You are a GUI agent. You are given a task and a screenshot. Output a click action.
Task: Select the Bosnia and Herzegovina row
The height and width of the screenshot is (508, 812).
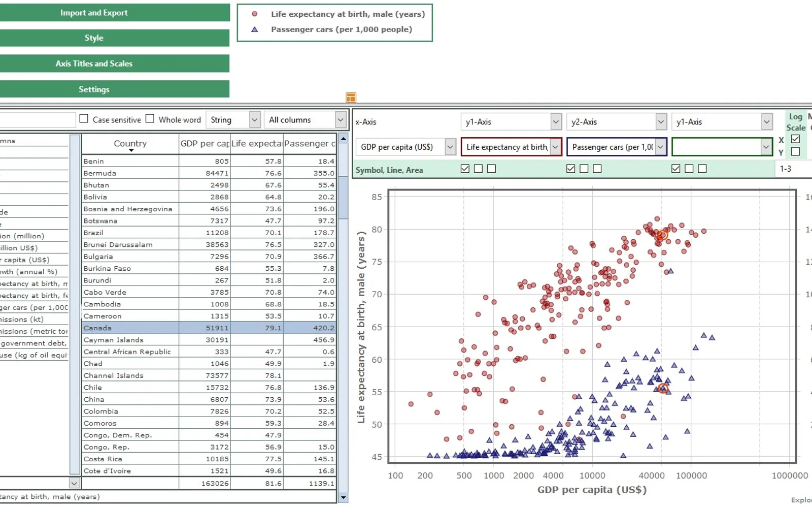209,209
